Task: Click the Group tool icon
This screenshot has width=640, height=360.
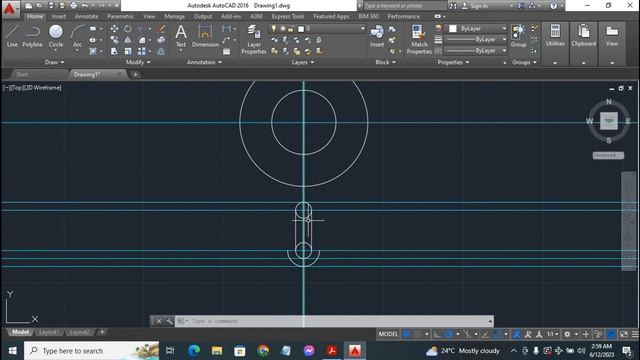Action: tap(518, 36)
